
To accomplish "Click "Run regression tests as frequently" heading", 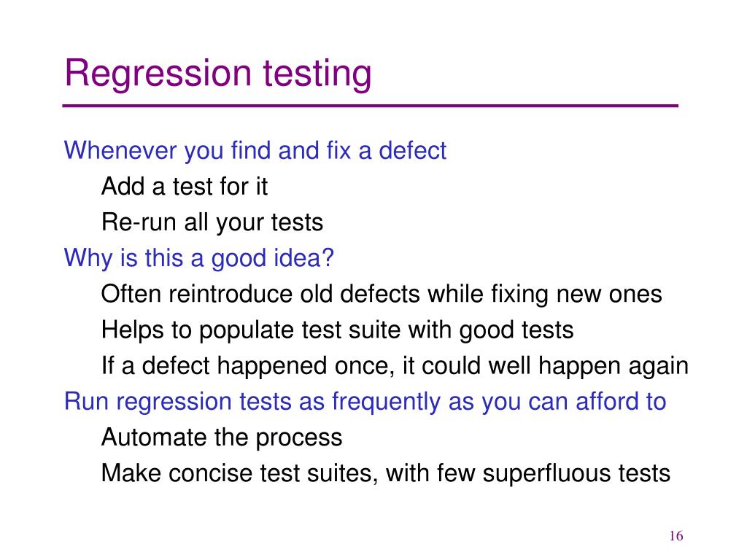I will (x=365, y=402).
